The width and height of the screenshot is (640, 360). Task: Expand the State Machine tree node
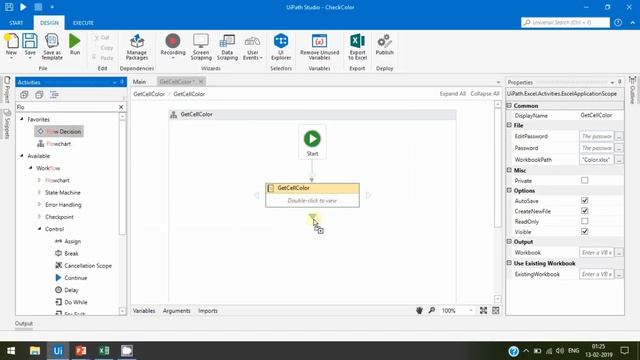point(39,192)
